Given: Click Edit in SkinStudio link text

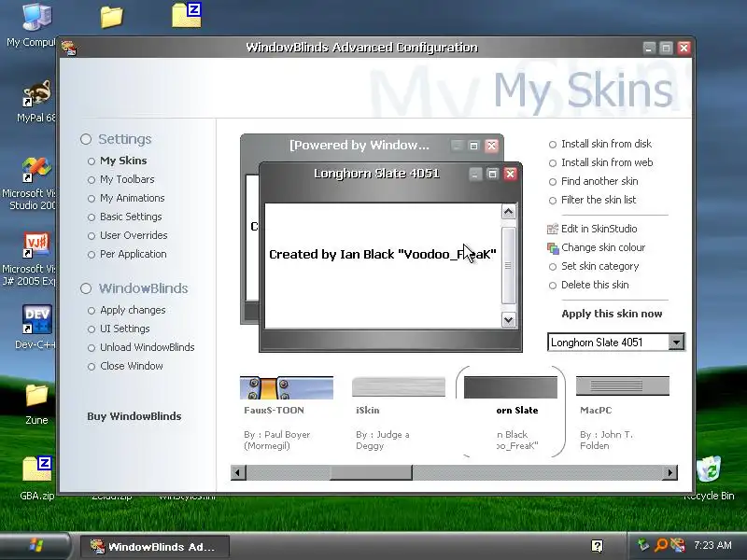Looking at the screenshot, I should point(599,229).
